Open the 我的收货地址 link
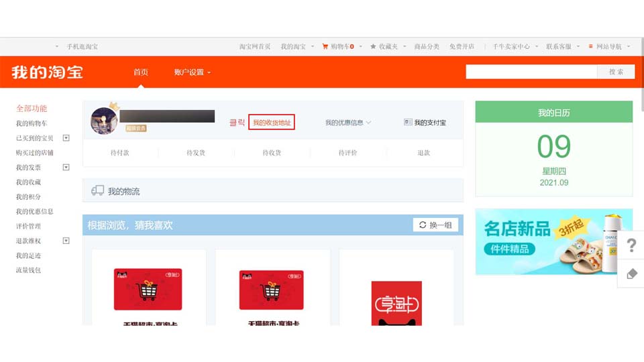This screenshot has width=644, height=362. [272, 122]
